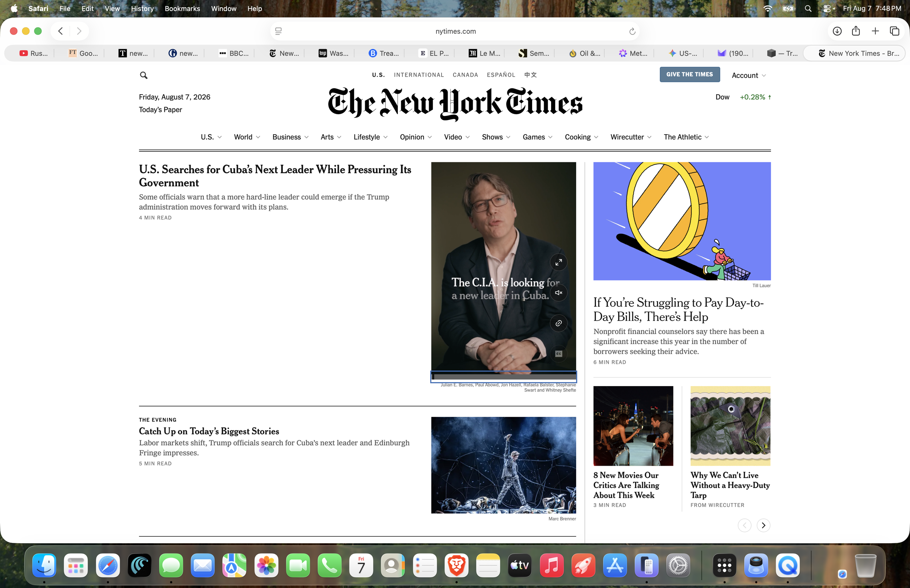Show Safari downloads
The width and height of the screenshot is (910, 588).
coord(837,31)
